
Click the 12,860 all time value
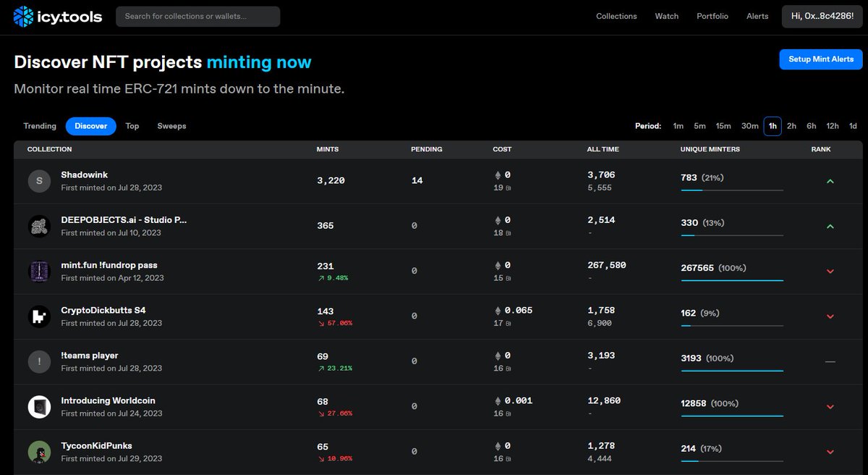(604, 400)
